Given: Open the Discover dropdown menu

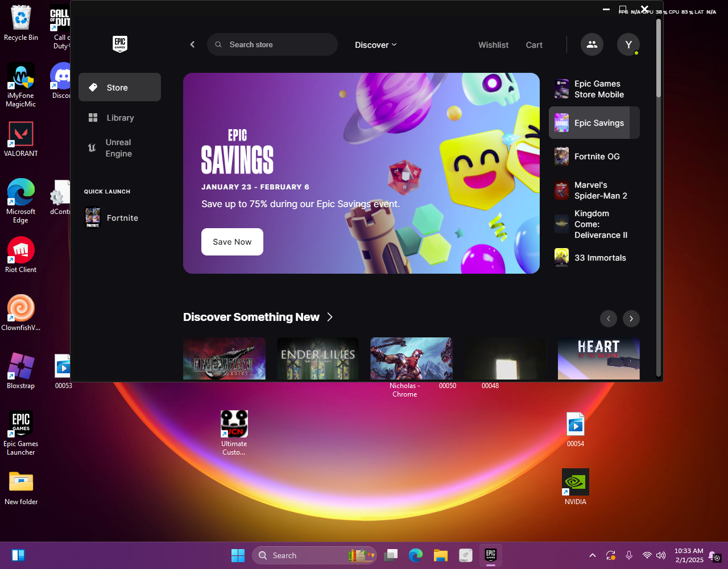Looking at the screenshot, I should pyautogui.click(x=376, y=45).
